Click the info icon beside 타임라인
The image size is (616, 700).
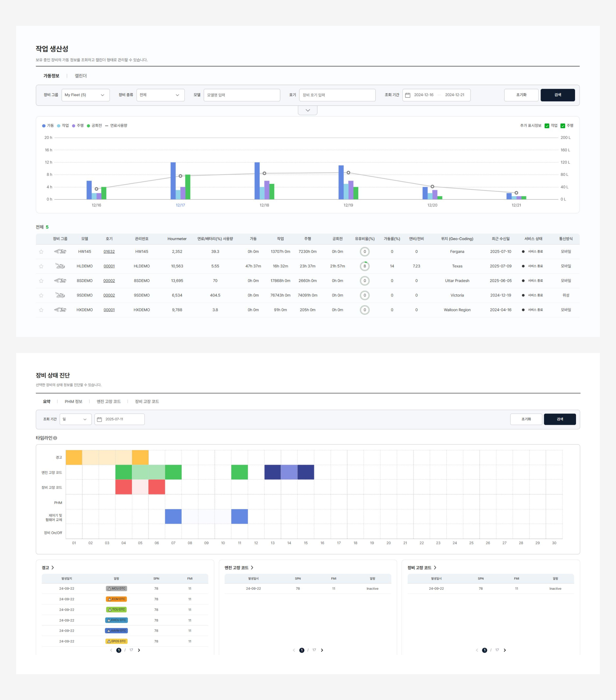pyautogui.click(x=55, y=438)
